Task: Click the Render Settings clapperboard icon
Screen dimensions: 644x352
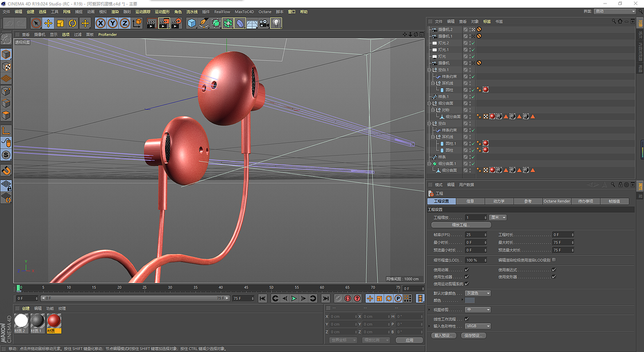Action: [176, 23]
